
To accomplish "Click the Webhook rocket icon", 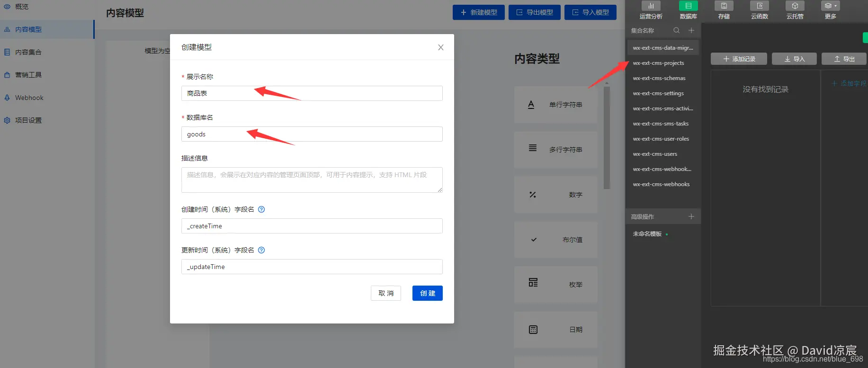I will (7, 98).
